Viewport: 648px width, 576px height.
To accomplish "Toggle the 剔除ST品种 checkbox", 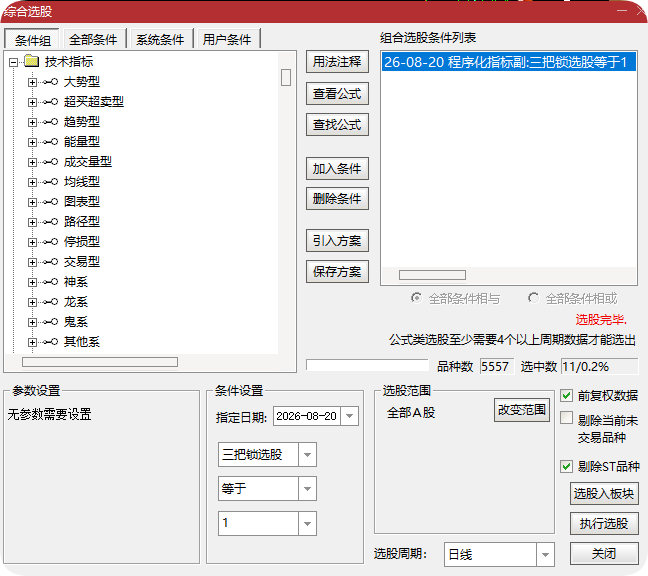I will click(566, 467).
